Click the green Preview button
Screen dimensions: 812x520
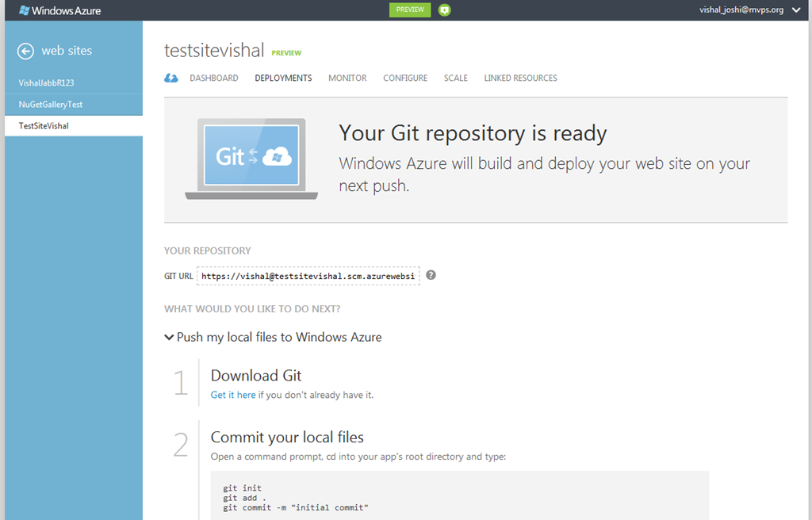click(410, 10)
